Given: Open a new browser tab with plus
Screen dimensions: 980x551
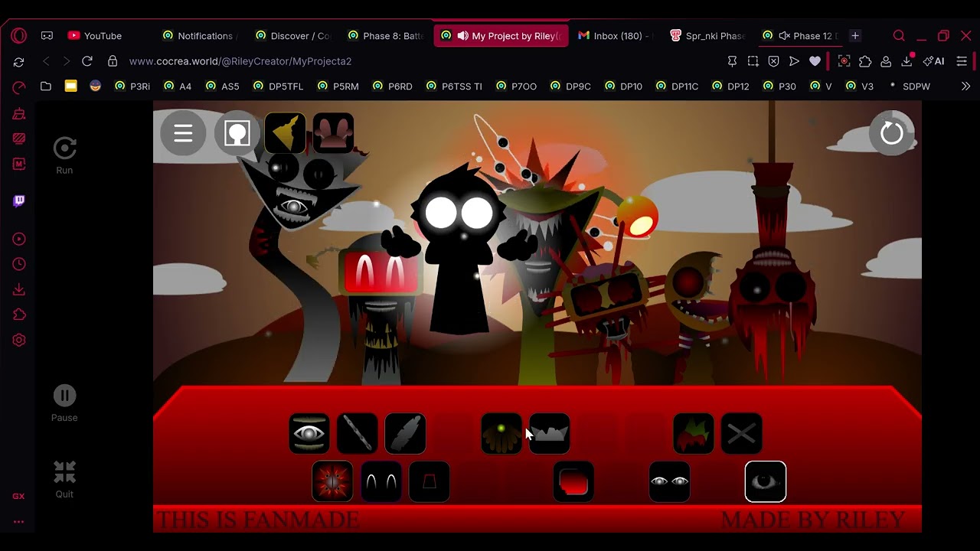Looking at the screenshot, I should click(855, 36).
